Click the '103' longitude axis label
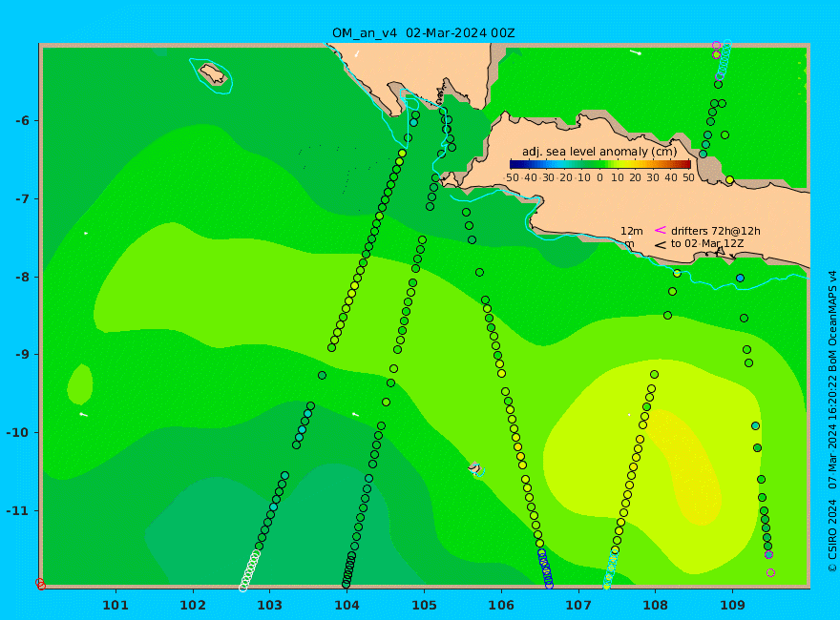Screen dimensions: 840x620 point(269,606)
